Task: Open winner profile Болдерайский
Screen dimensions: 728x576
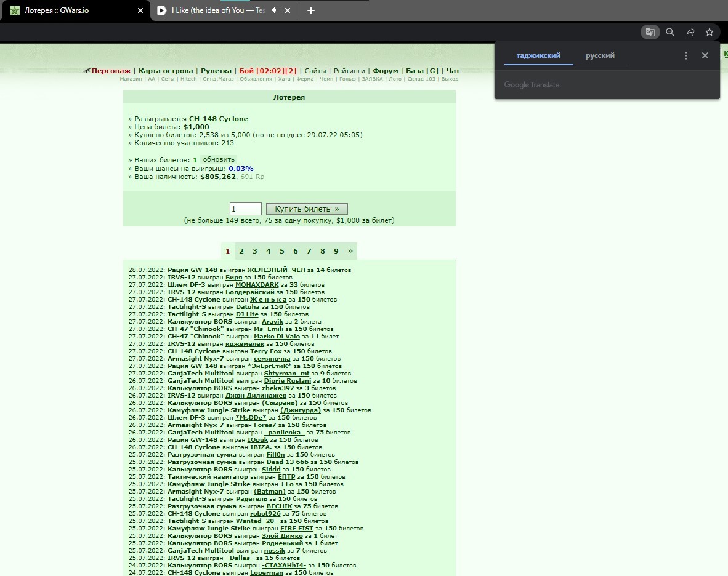Action: [250, 292]
